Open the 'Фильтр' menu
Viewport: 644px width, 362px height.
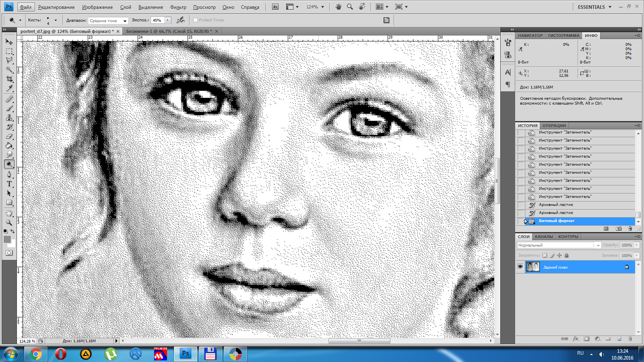178,7
